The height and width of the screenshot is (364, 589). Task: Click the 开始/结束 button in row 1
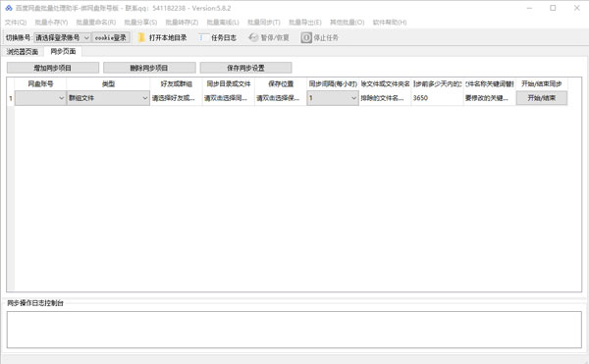[542, 98]
